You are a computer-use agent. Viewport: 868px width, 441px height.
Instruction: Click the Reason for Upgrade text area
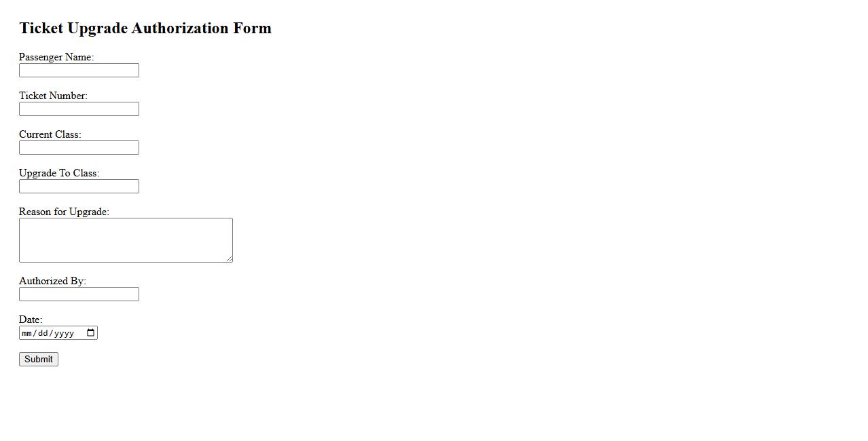[126, 240]
